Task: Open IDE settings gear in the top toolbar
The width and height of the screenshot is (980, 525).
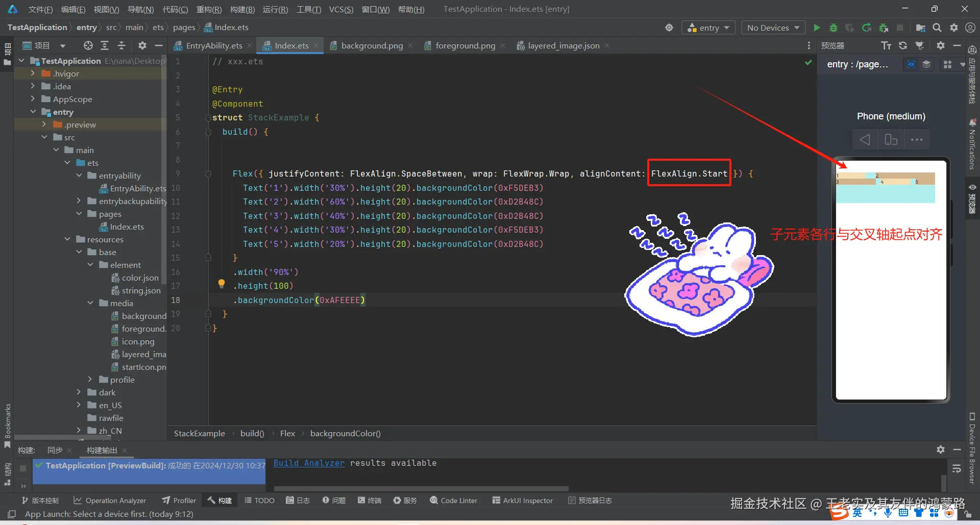Action: [954, 28]
